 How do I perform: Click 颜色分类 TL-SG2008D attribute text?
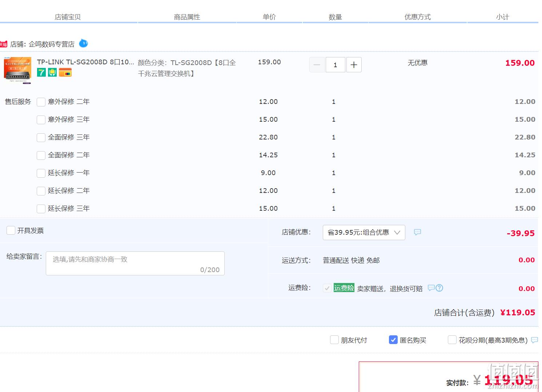[187, 68]
